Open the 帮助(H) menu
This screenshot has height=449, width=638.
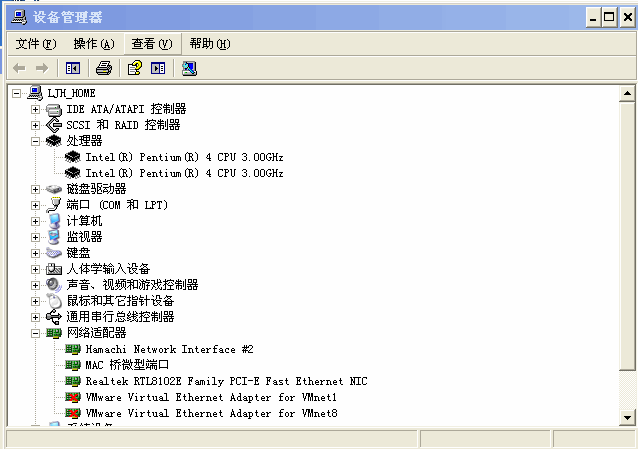210,44
